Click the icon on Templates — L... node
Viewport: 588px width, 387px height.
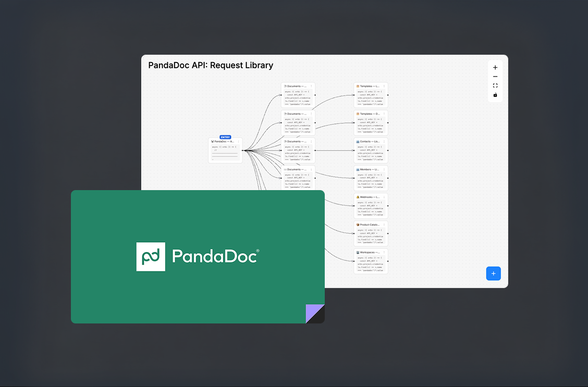[358, 86]
